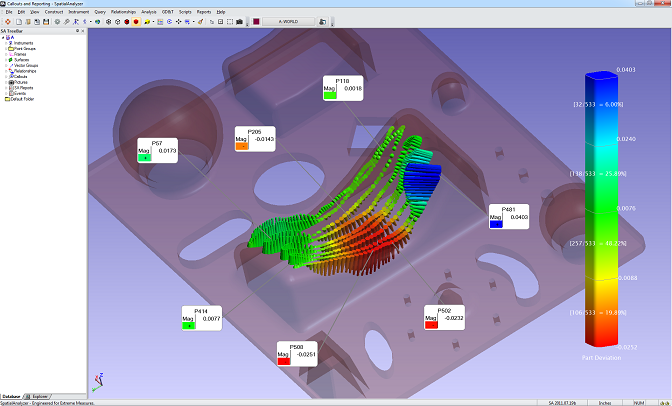The height and width of the screenshot is (406, 672).
Task: Open the Construct menu
Action: [x=54, y=12]
